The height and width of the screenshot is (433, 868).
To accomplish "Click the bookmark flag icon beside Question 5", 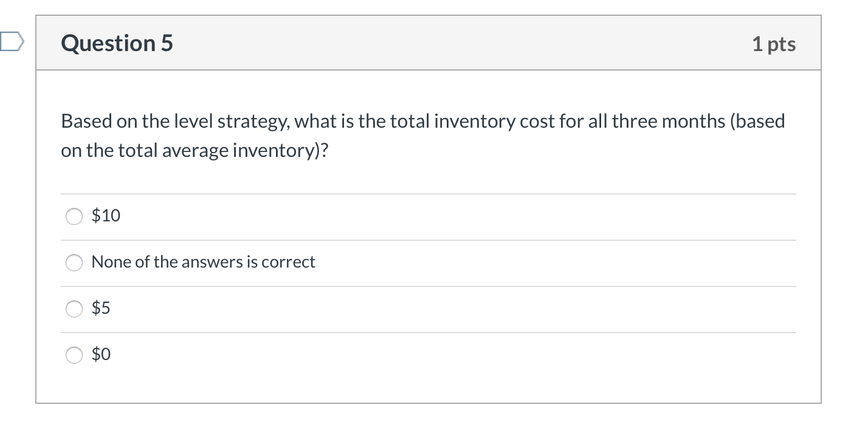I will click(11, 43).
